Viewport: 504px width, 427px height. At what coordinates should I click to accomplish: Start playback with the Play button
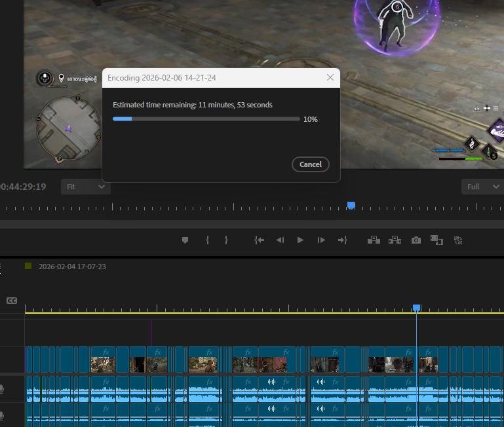300,240
